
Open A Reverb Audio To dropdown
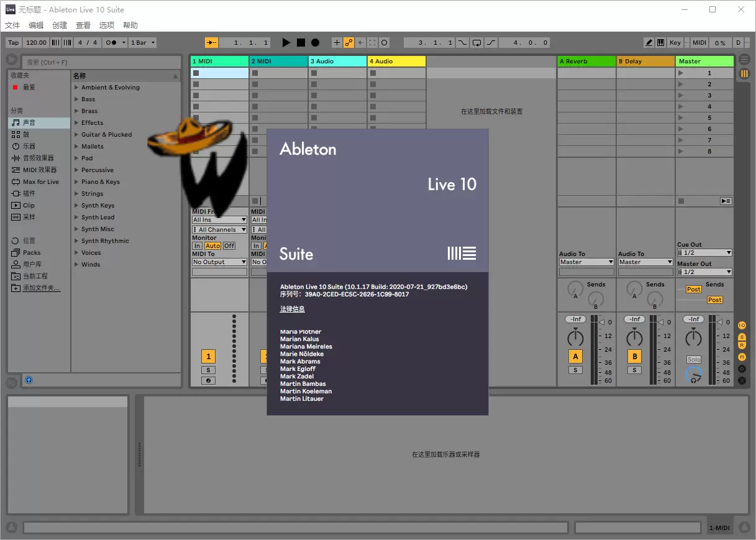click(586, 262)
